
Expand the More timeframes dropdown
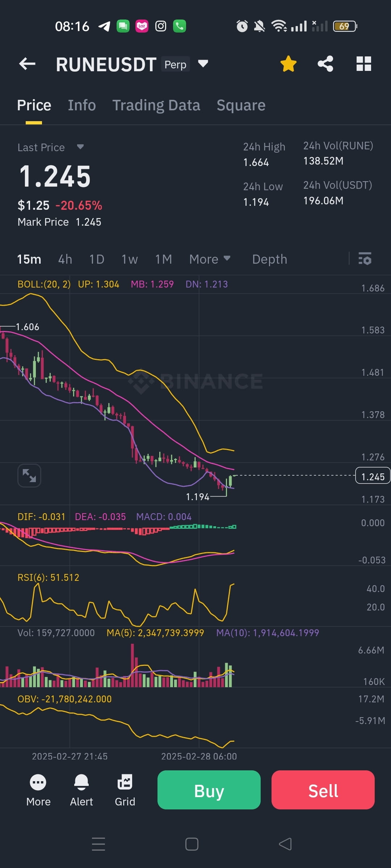point(210,259)
